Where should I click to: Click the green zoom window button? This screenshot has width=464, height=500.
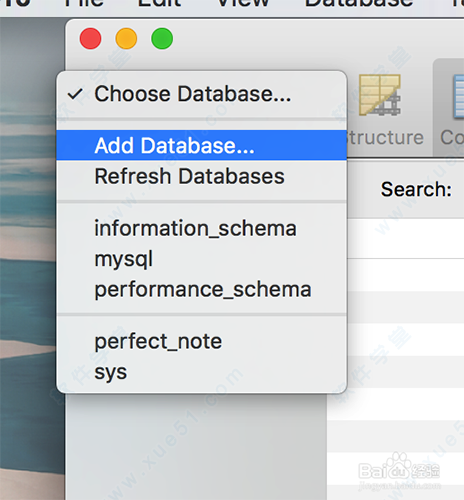[162, 39]
